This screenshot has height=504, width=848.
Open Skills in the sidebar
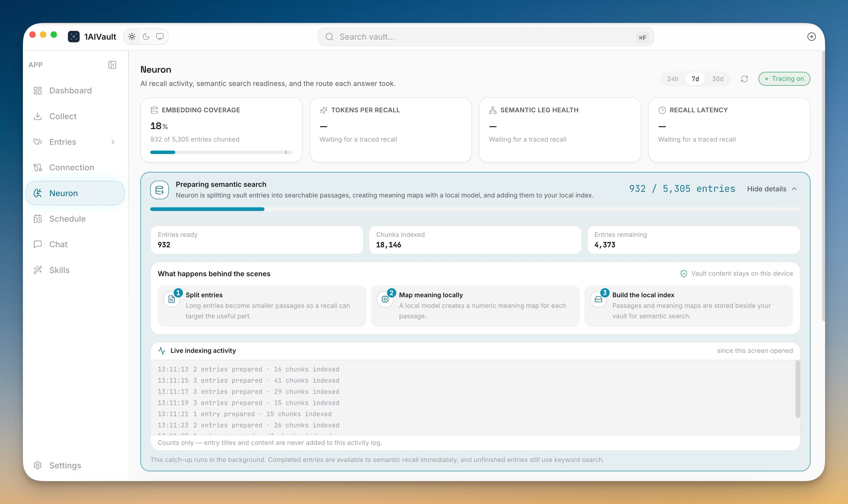click(x=75, y=270)
